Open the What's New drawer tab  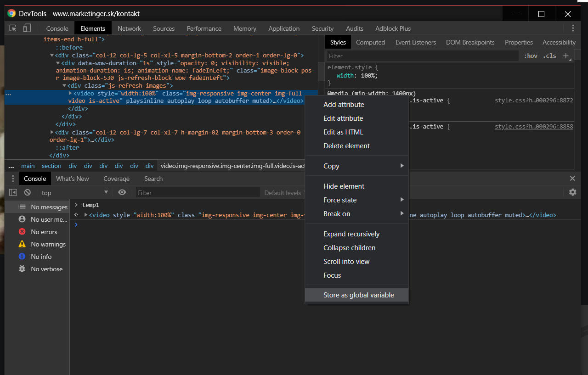(x=73, y=179)
